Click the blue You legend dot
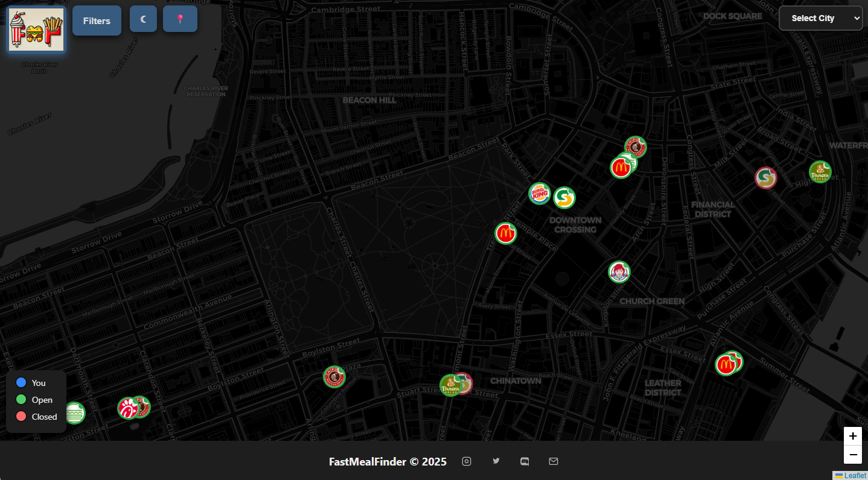Screen dimensions: 868x480 [x=21, y=382]
